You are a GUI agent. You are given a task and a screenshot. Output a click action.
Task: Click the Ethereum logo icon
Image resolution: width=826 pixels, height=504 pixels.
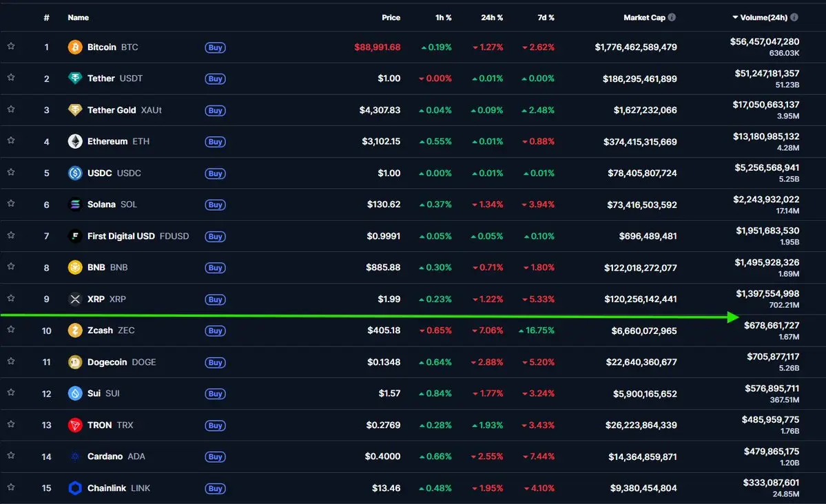pyautogui.click(x=75, y=141)
